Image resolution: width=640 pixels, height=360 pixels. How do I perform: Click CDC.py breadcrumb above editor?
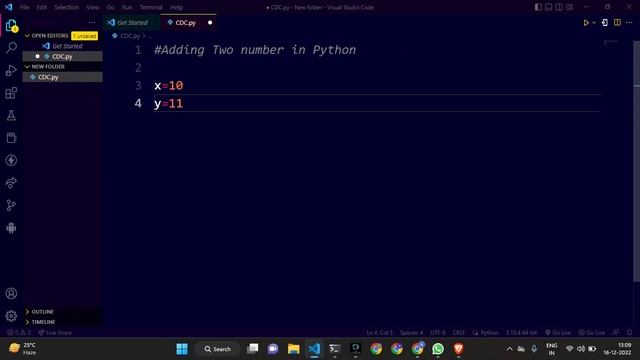coord(129,36)
